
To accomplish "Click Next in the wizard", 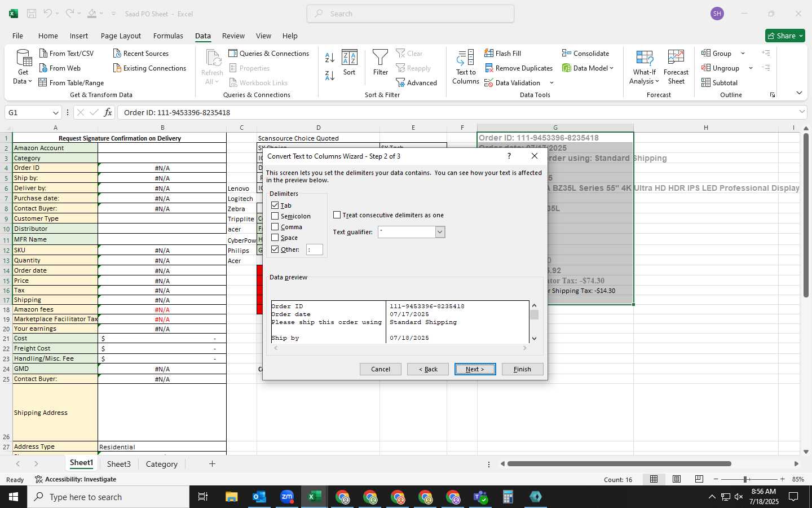I will point(475,369).
